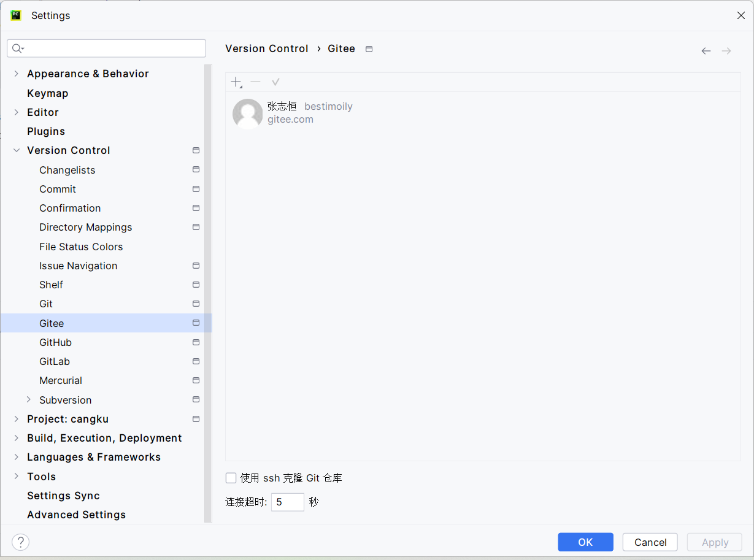Screen dimensions: 754x560
Task: Click project icon next to Directory Mappings row
Action: pyautogui.click(x=196, y=227)
